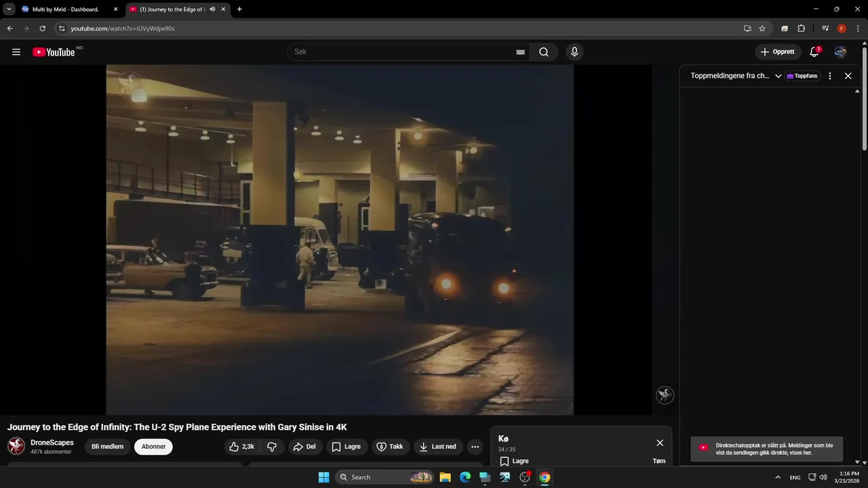Open notifications bell with one alert
The image size is (868, 488).
pos(815,52)
